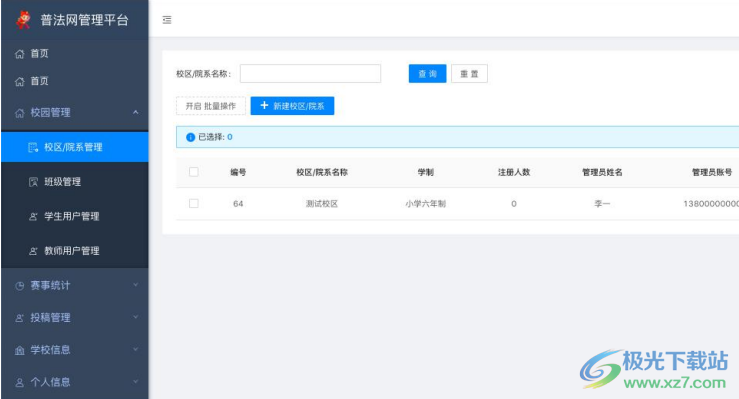This screenshot has width=739, height=399.
Task: Click the blue 查询 search button
Action: (427, 74)
